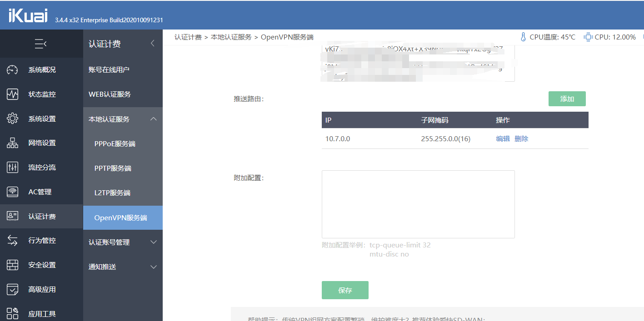Screen dimensions: 644x321
Task: Select 通知推送 submenu label
Action: point(102,267)
